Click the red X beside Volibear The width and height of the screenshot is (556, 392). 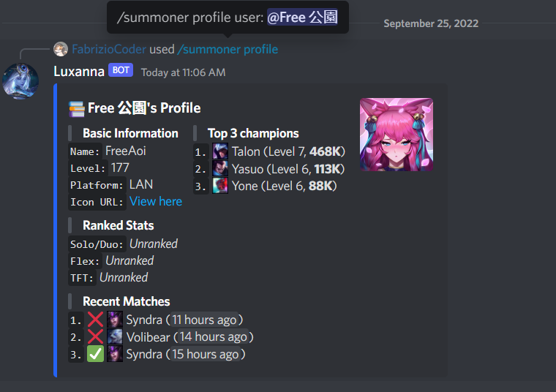click(x=95, y=336)
